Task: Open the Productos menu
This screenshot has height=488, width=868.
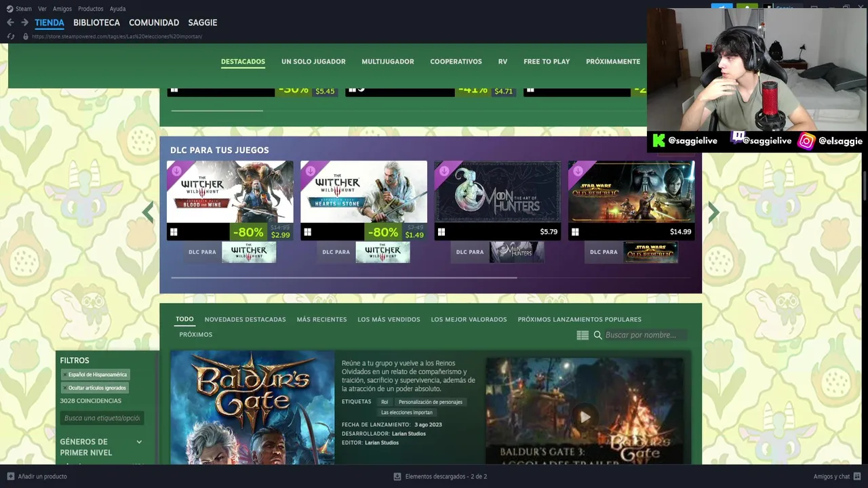Action: coord(91,9)
